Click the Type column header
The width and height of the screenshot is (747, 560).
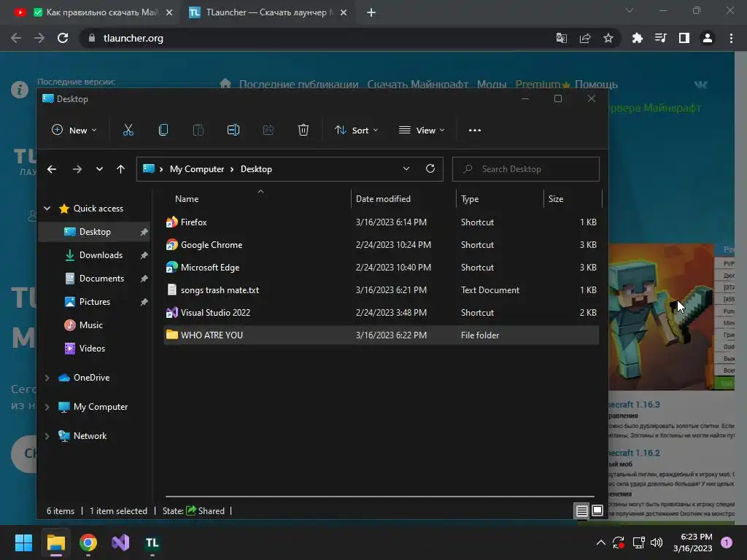pos(500,199)
